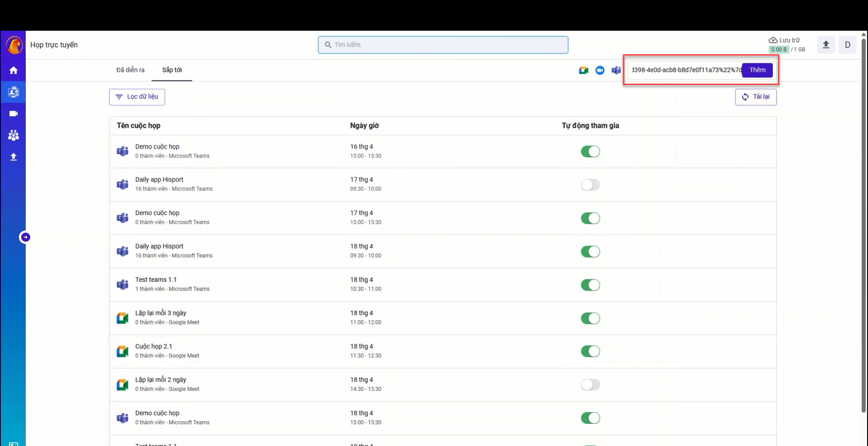Click the time 10:30 - 11:00
The width and height of the screenshot is (868, 446).
coord(366,289)
